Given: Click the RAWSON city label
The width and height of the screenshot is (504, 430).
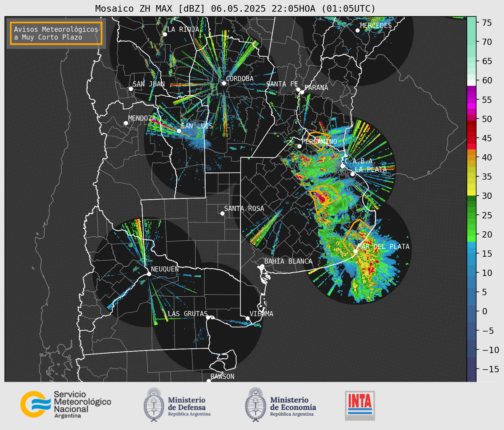Looking at the screenshot, I should pyautogui.click(x=222, y=376).
